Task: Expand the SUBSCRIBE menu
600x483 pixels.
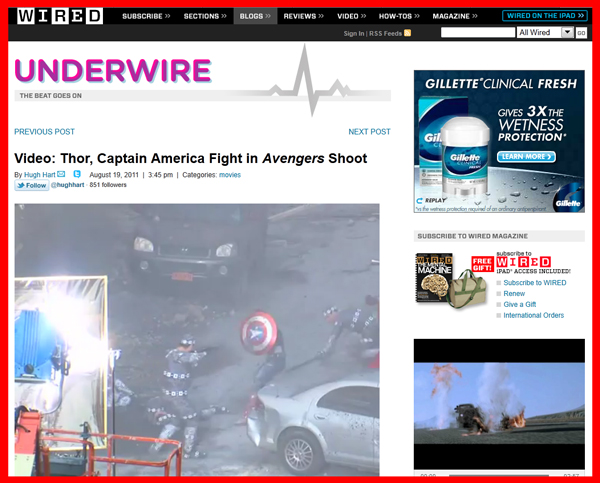Action: 146,16
